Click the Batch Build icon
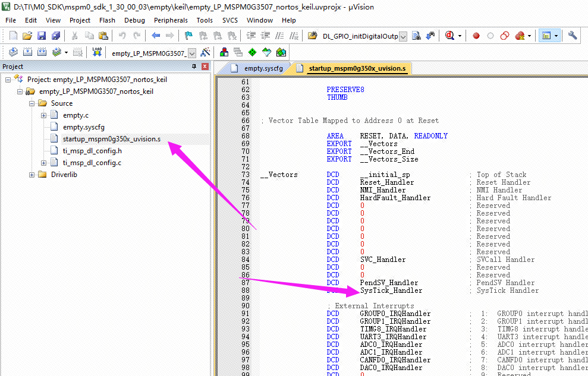 [x=56, y=52]
